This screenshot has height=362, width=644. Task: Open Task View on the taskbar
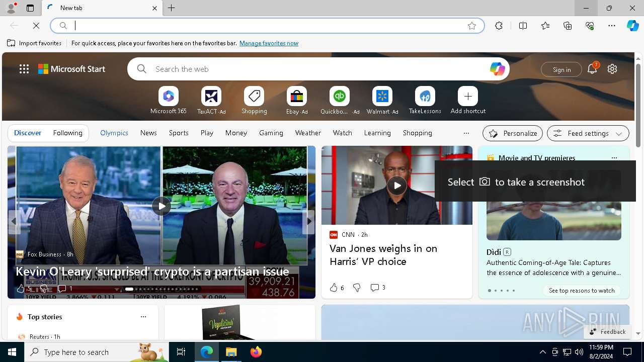click(181, 352)
